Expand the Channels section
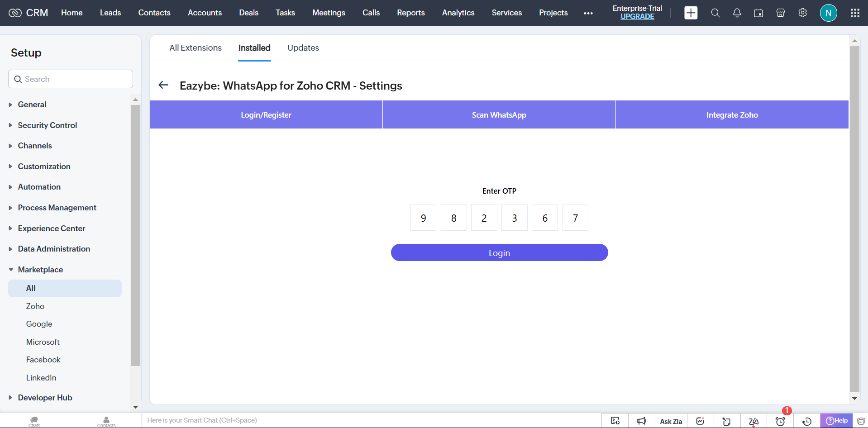The height and width of the screenshot is (428, 868). (10, 146)
